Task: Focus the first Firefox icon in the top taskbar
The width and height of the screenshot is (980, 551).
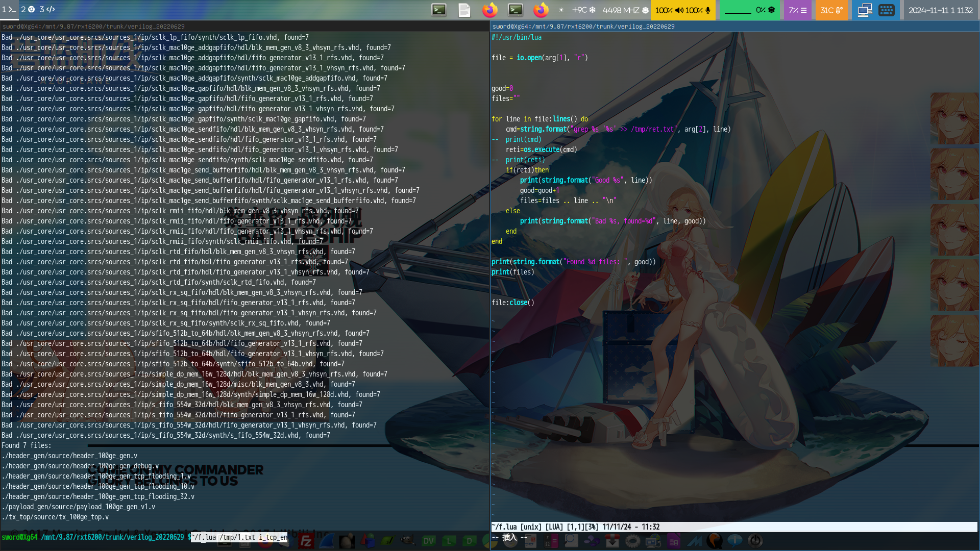Action: 490,10
